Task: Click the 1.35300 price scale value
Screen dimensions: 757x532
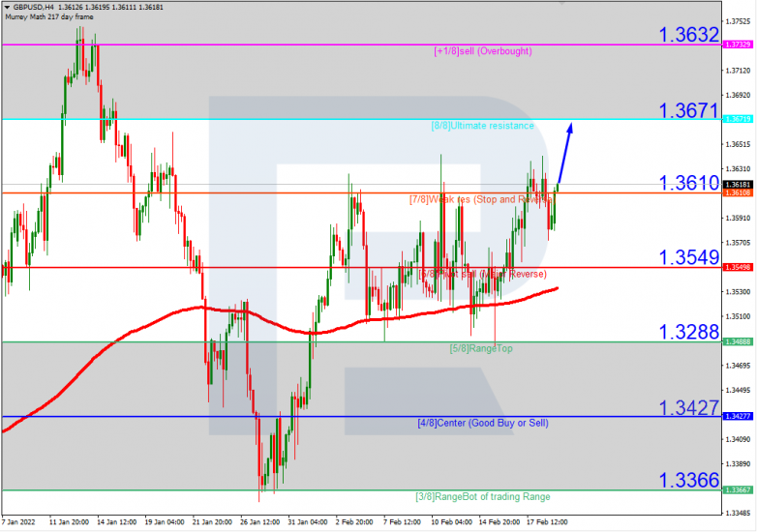Action: click(739, 292)
